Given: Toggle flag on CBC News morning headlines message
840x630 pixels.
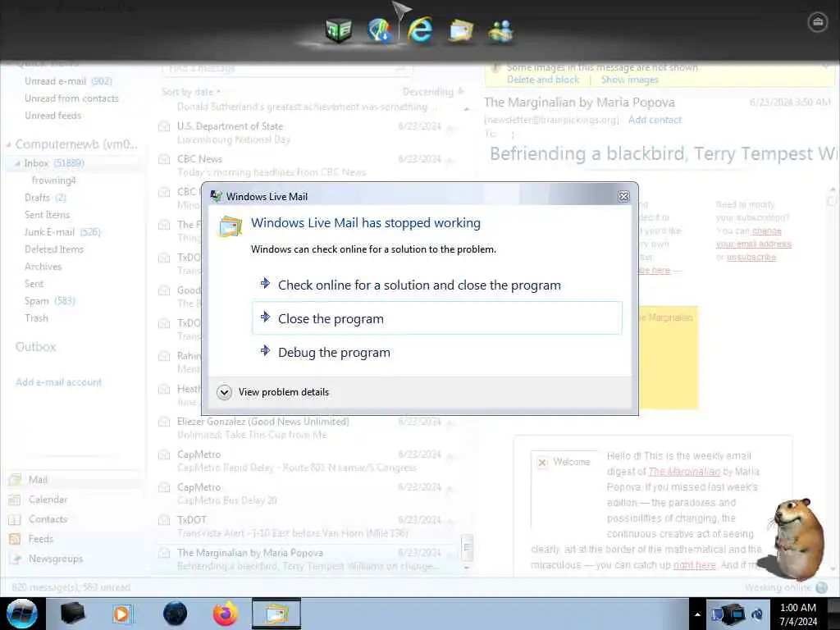Looking at the screenshot, I should [450, 160].
